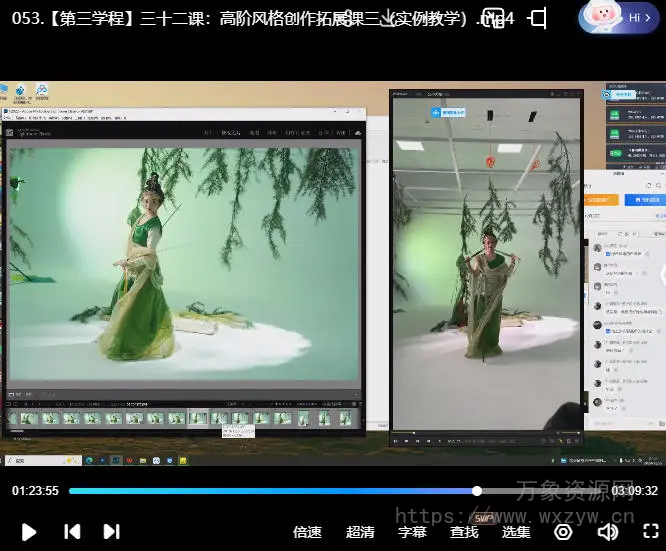Expand the 超清 quality selector
666x551 pixels.
click(360, 532)
